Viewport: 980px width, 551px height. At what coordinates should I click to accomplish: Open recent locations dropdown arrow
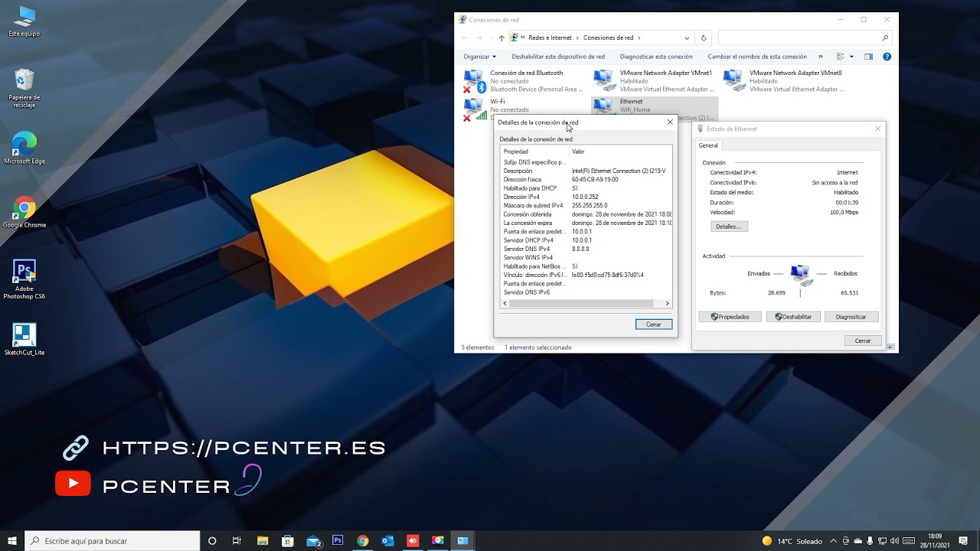pos(491,37)
